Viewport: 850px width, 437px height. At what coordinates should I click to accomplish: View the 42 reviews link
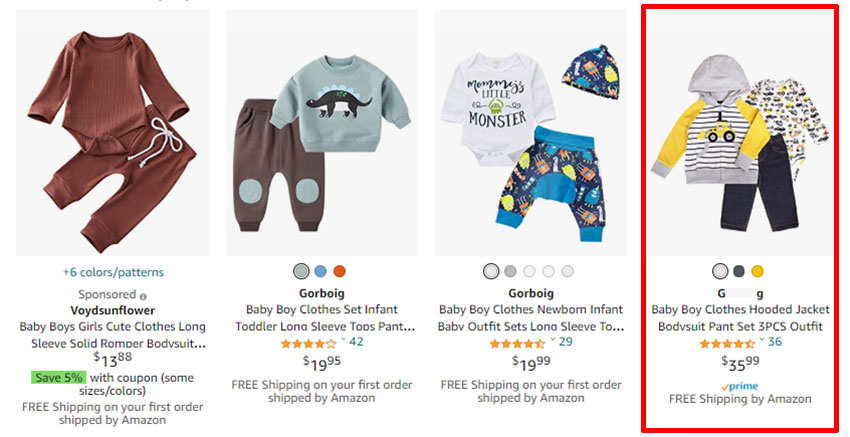click(356, 342)
